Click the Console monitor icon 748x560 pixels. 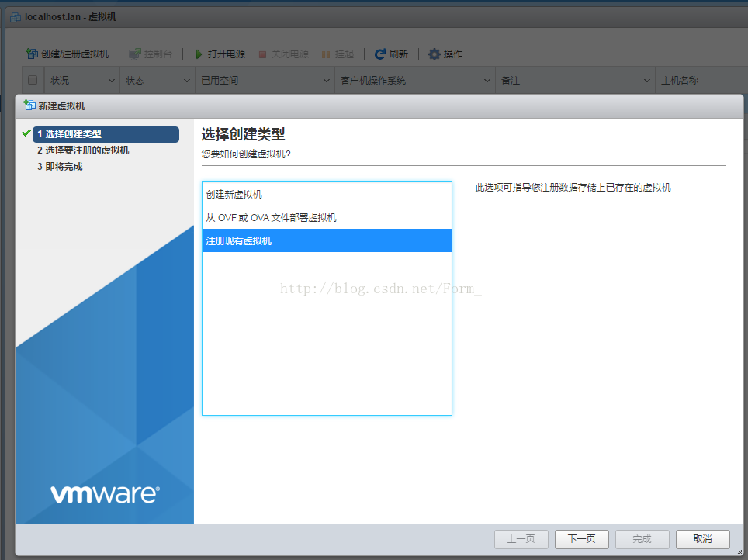pyautogui.click(x=135, y=54)
